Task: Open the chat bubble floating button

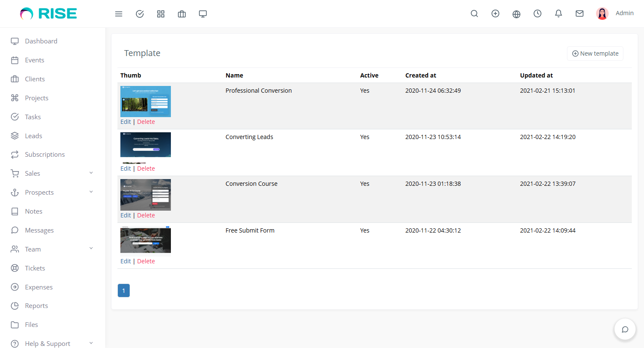Action: click(x=625, y=329)
